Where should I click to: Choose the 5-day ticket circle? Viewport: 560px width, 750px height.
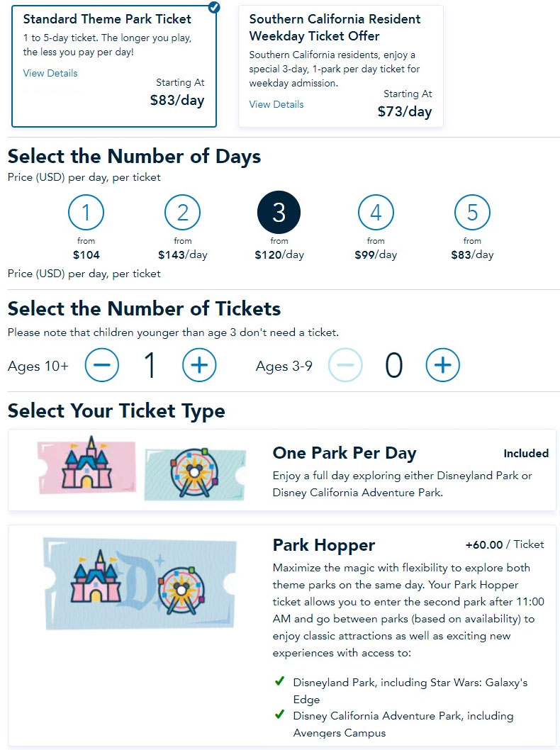472,213
